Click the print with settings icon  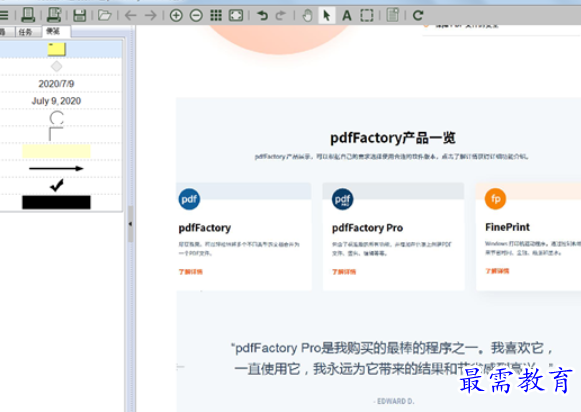(54, 15)
